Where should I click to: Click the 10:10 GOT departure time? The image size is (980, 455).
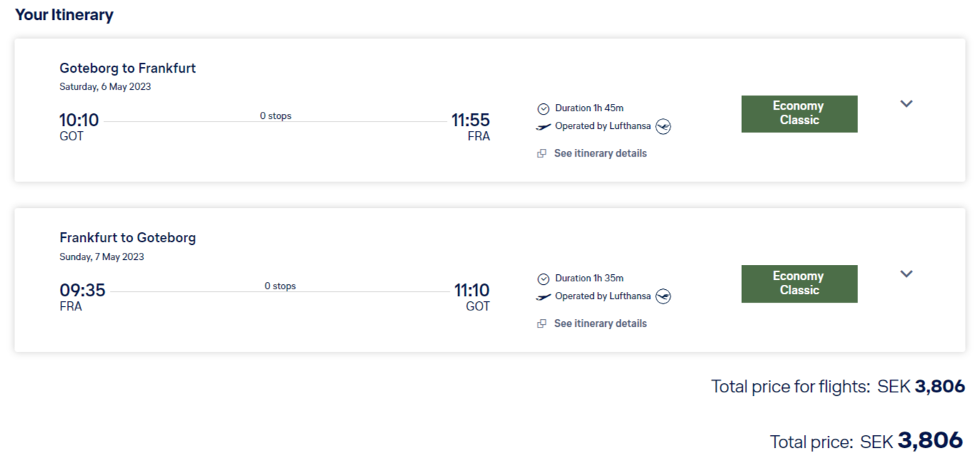78,120
